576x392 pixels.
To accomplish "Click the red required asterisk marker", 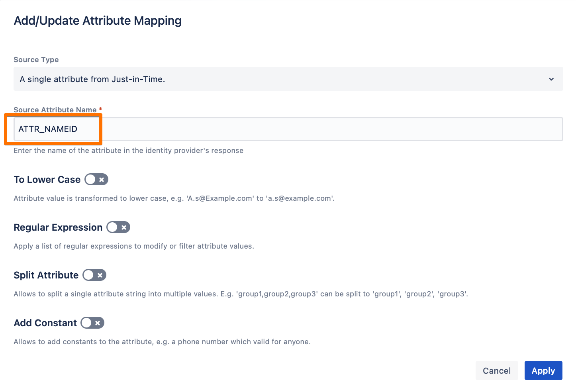I will pos(100,109).
